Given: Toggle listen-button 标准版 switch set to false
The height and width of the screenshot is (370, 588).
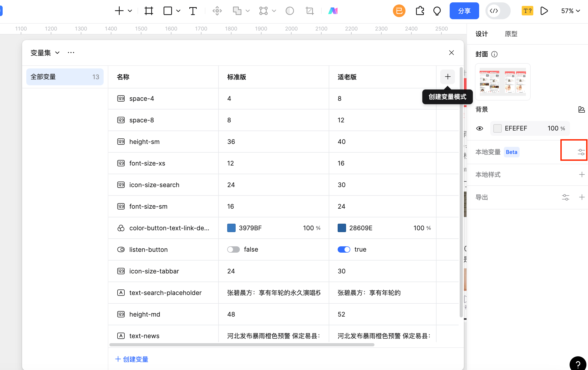Looking at the screenshot, I should [x=234, y=249].
